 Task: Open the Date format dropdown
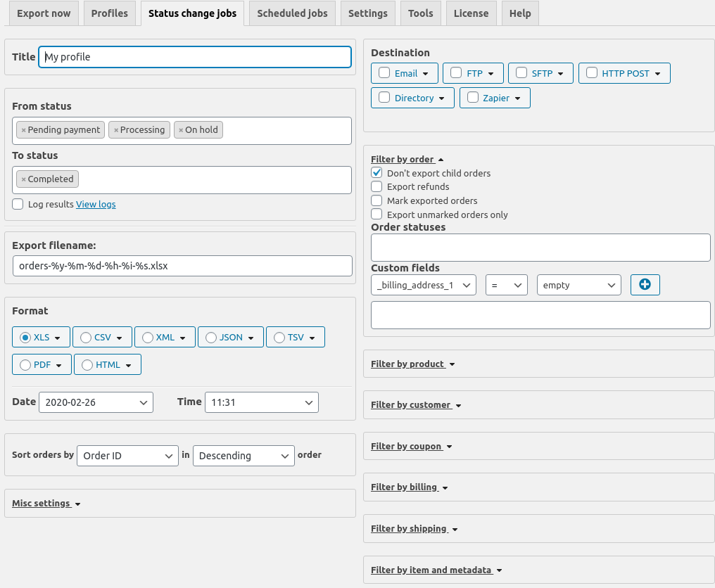96,402
